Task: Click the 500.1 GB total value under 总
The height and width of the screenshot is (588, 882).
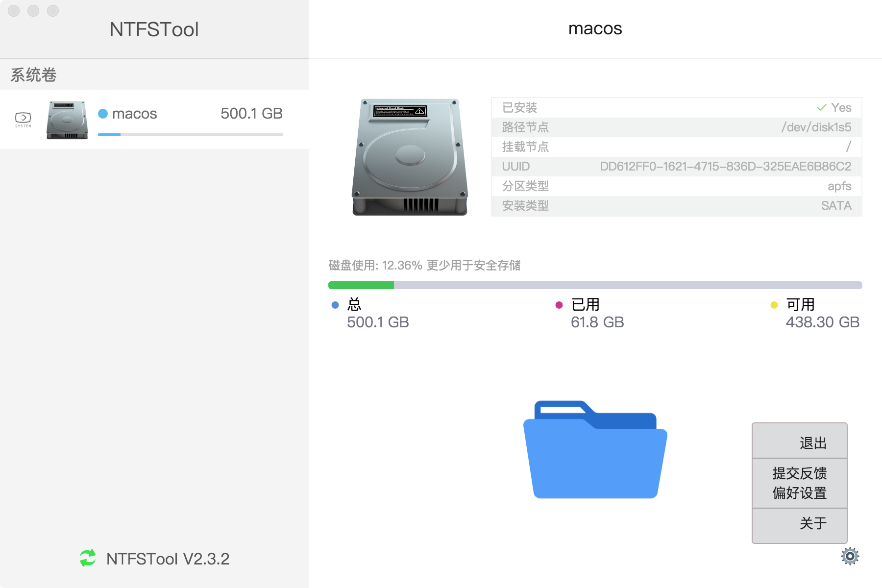Action: pyautogui.click(x=378, y=322)
